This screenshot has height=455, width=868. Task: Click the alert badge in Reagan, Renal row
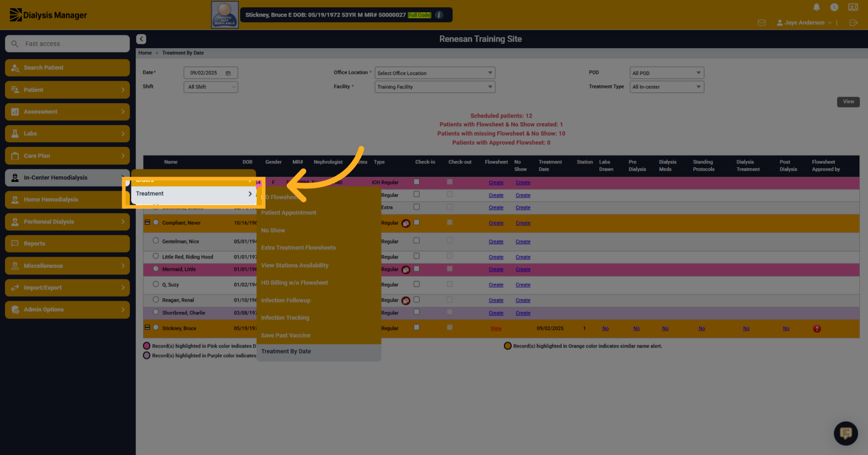click(406, 300)
